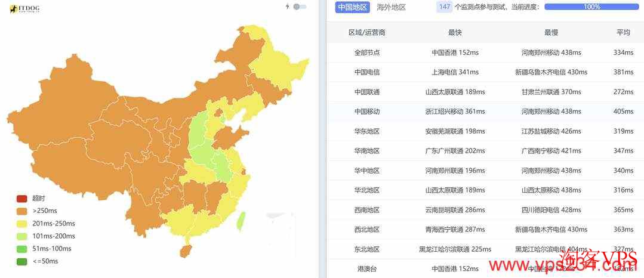Screen dimensions: 644x278
Task: Click the lightning bolt icon
Action: [x=287, y=7]
